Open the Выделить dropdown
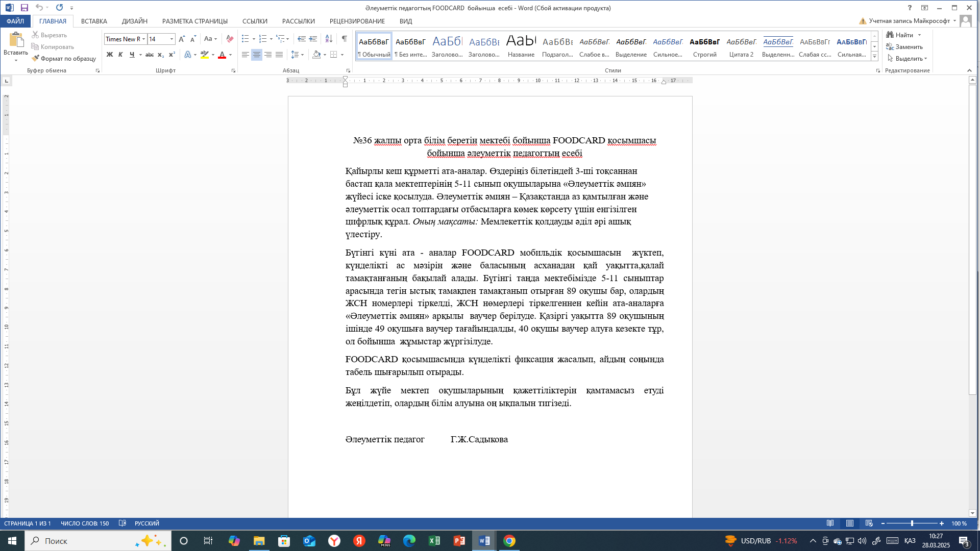Screen dimensions: 980x551 pos(908,59)
